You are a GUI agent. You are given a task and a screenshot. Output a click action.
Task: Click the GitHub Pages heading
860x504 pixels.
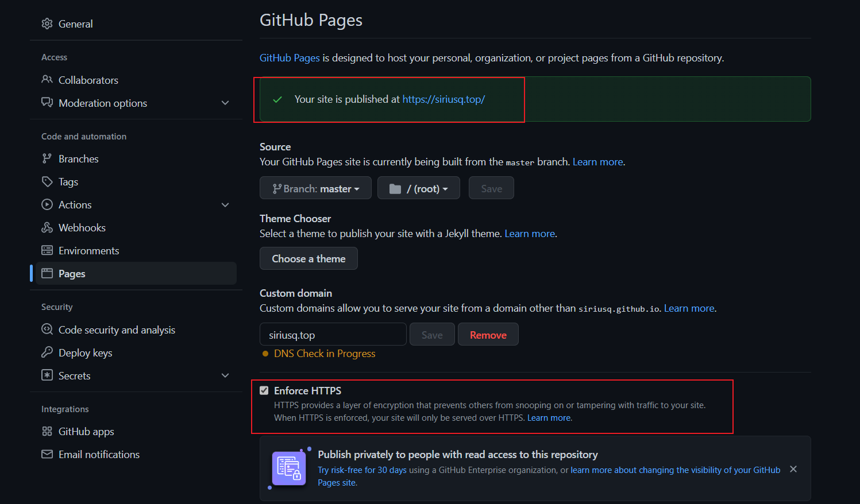[311, 20]
